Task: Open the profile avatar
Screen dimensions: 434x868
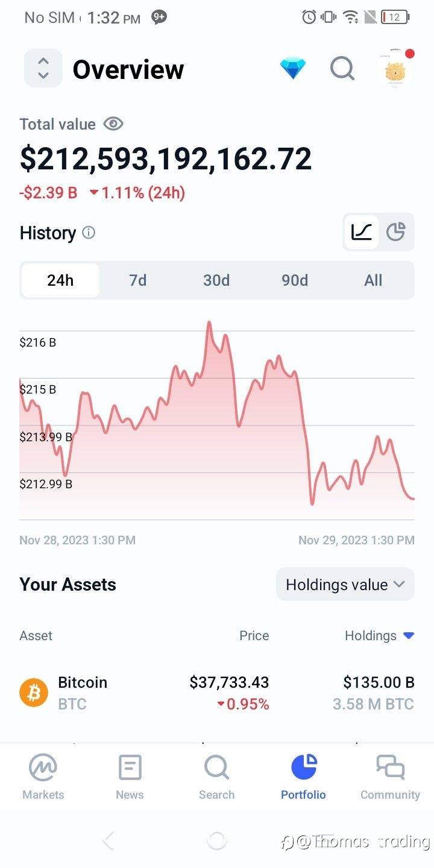Action: (397, 69)
